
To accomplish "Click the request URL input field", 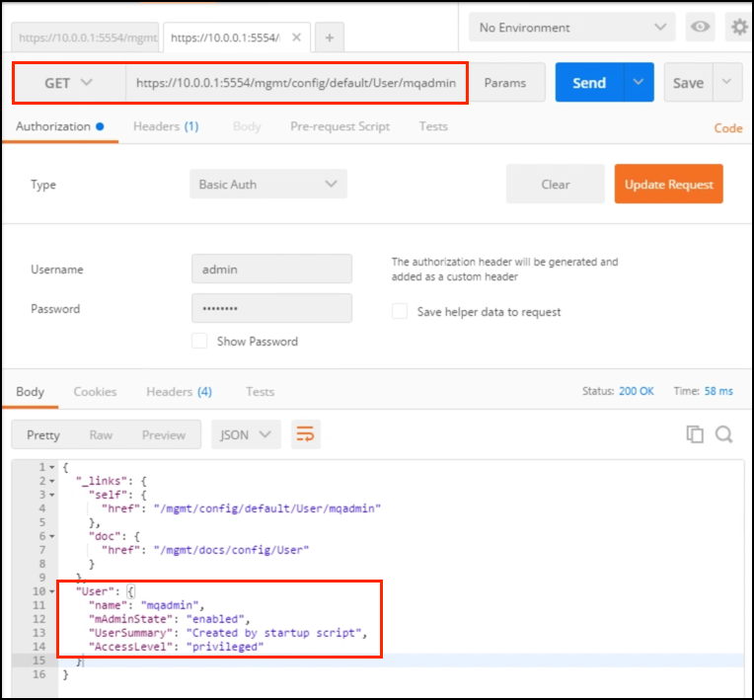I will pos(296,83).
